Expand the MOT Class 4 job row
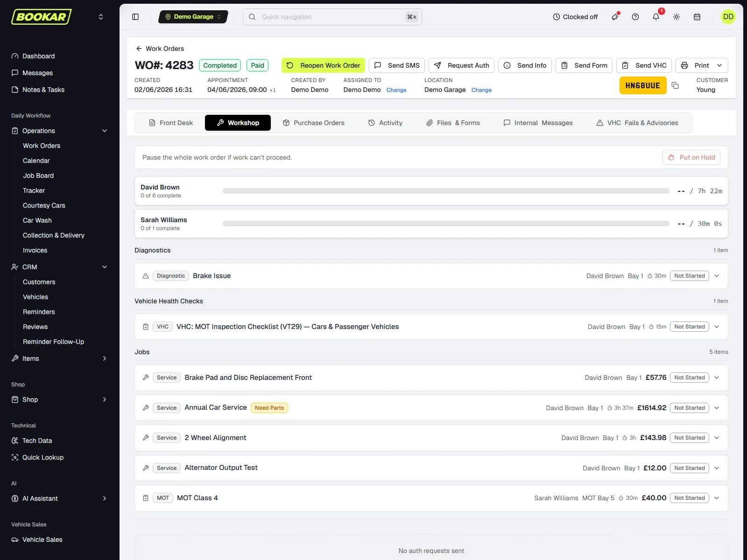 pyautogui.click(x=717, y=498)
